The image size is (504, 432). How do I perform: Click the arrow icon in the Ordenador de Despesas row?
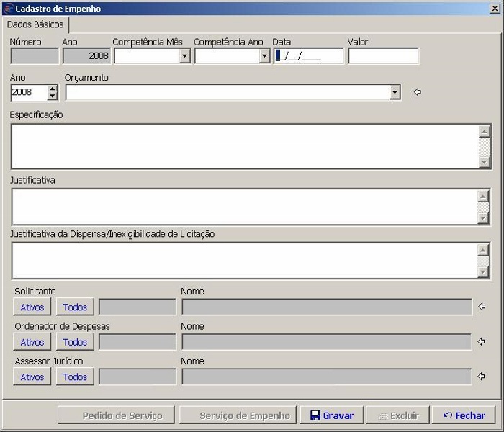[x=481, y=341]
